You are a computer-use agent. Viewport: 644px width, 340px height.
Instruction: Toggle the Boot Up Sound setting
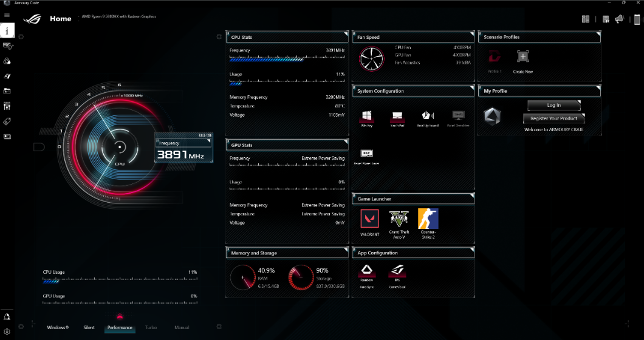pyautogui.click(x=428, y=119)
